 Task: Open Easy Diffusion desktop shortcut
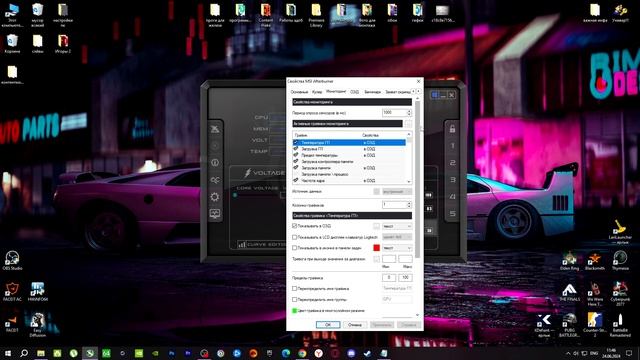coord(38,325)
